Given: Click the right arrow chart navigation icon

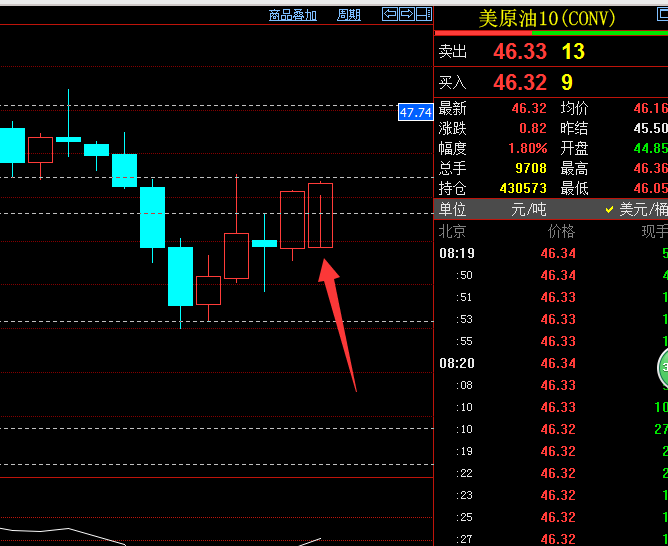Looking at the screenshot, I should 407,14.
